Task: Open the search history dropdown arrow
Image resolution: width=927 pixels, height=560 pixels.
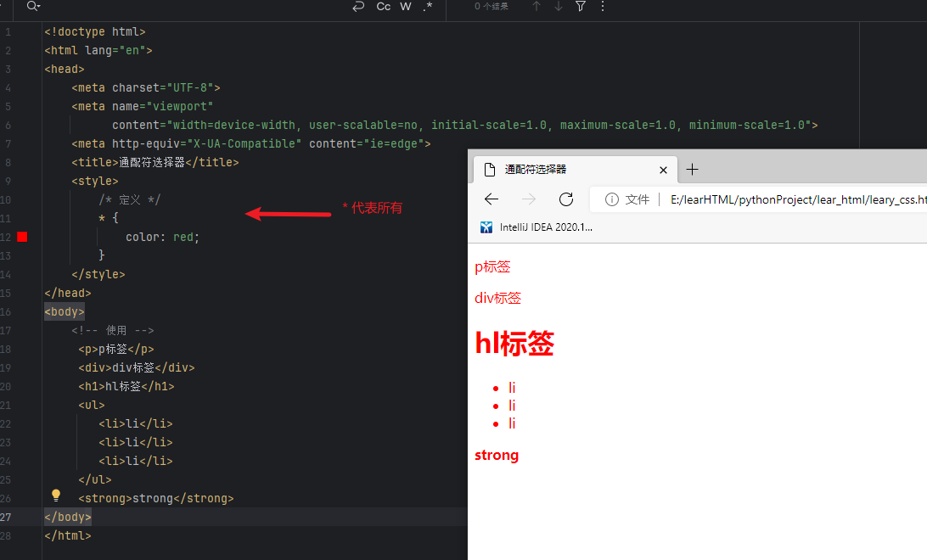Action: [x=38, y=7]
